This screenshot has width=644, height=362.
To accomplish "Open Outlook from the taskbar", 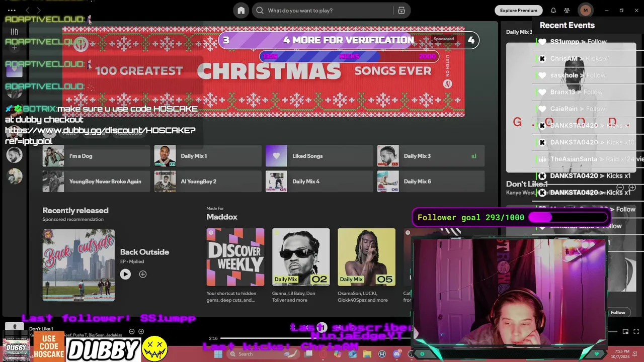I will click(x=352, y=354).
